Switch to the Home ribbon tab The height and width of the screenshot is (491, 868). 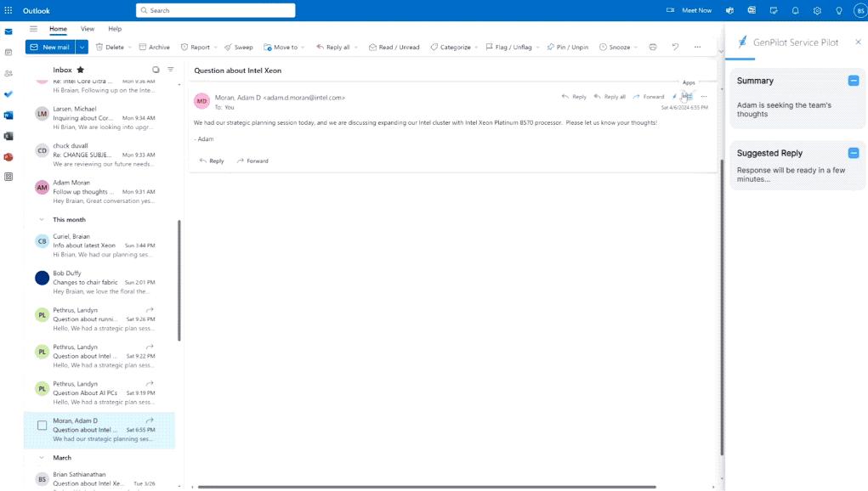[x=58, y=29]
